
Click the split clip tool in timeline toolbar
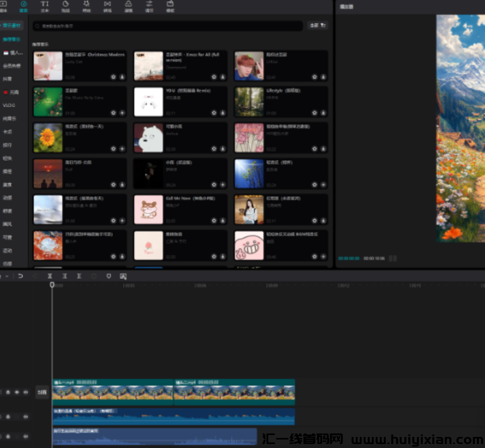(x=50, y=276)
